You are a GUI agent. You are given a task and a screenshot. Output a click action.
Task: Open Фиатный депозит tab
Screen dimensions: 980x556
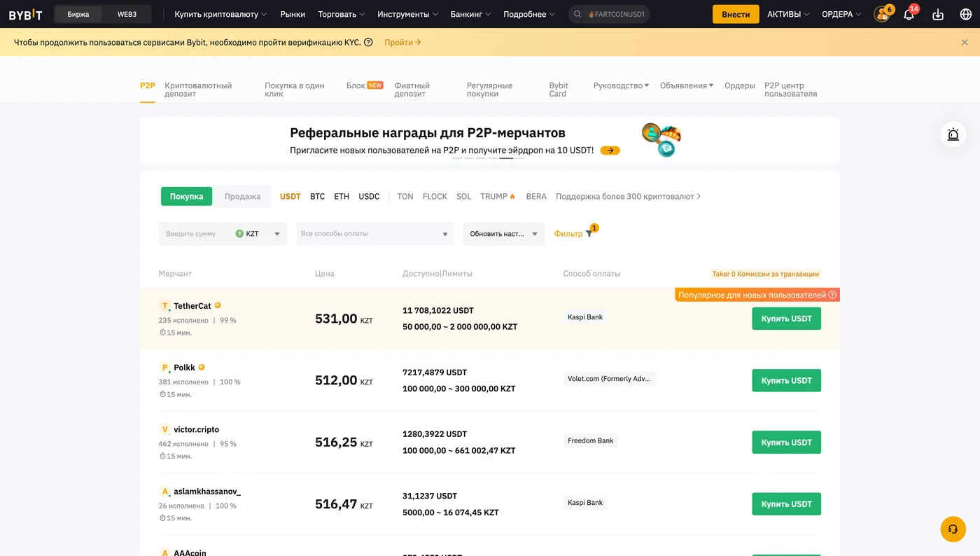coord(412,90)
